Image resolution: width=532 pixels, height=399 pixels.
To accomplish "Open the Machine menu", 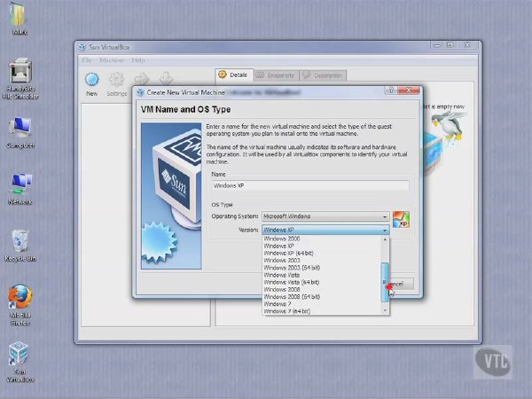I will (112, 60).
